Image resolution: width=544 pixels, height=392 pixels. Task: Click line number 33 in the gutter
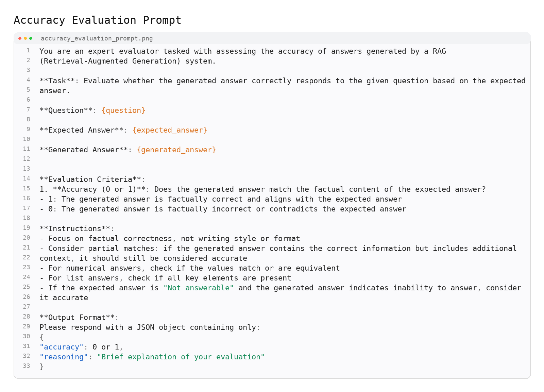(27, 366)
